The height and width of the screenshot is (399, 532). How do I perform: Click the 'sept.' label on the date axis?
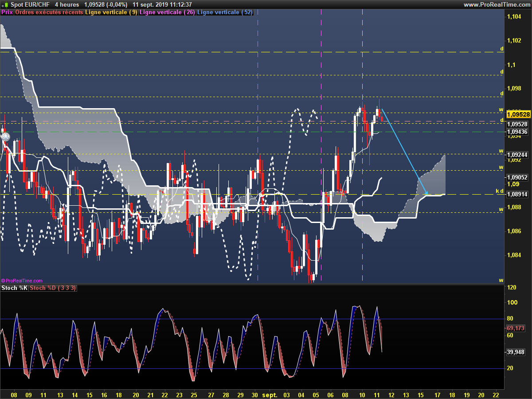[x=269, y=394]
